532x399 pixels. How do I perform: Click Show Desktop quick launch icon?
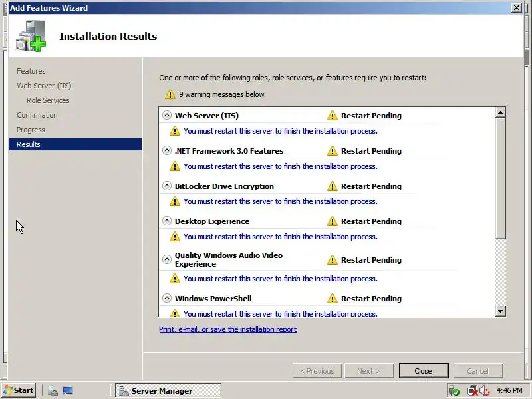click(x=68, y=390)
